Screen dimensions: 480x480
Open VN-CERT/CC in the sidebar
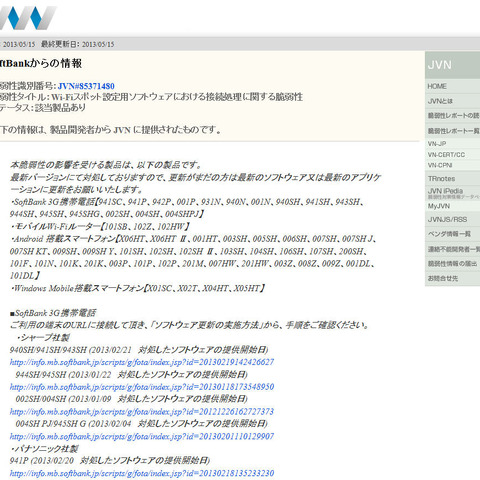[x=452, y=155]
